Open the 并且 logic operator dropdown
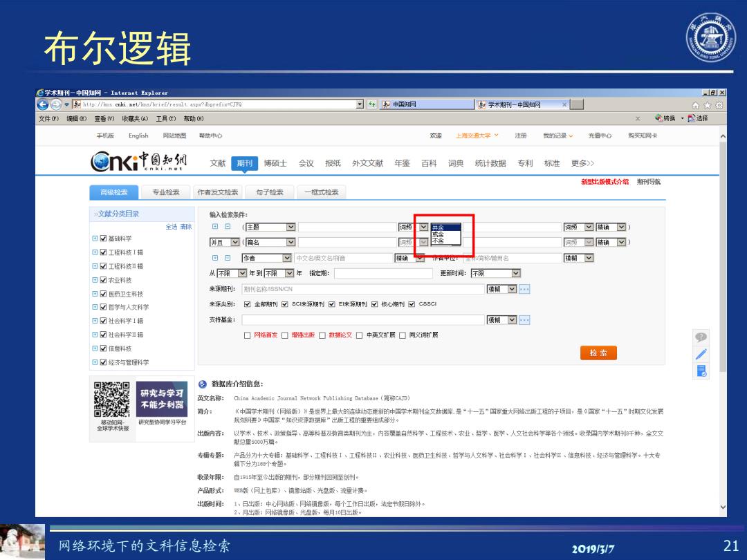Viewport: 747px width, 560px height. (x=225, y=243)
